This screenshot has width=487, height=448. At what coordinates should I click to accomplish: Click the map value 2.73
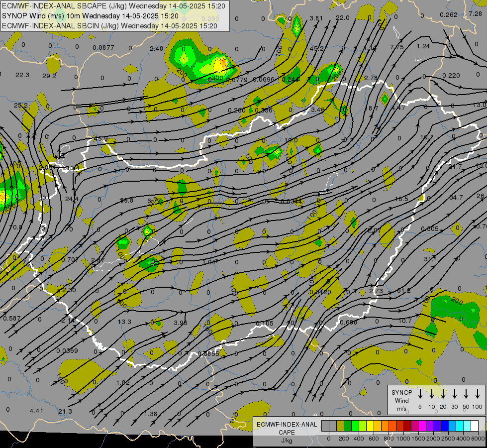pos(376,291)
